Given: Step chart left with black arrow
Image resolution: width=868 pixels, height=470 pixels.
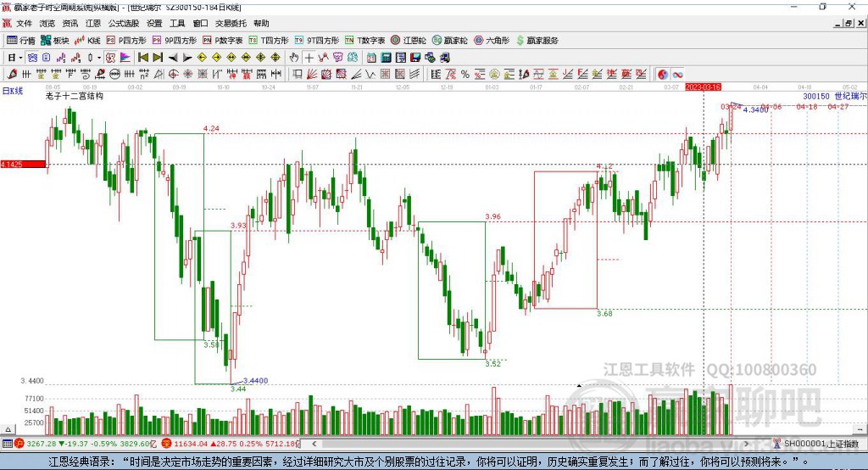Looking at the screenshot, I should coord(173,58).
